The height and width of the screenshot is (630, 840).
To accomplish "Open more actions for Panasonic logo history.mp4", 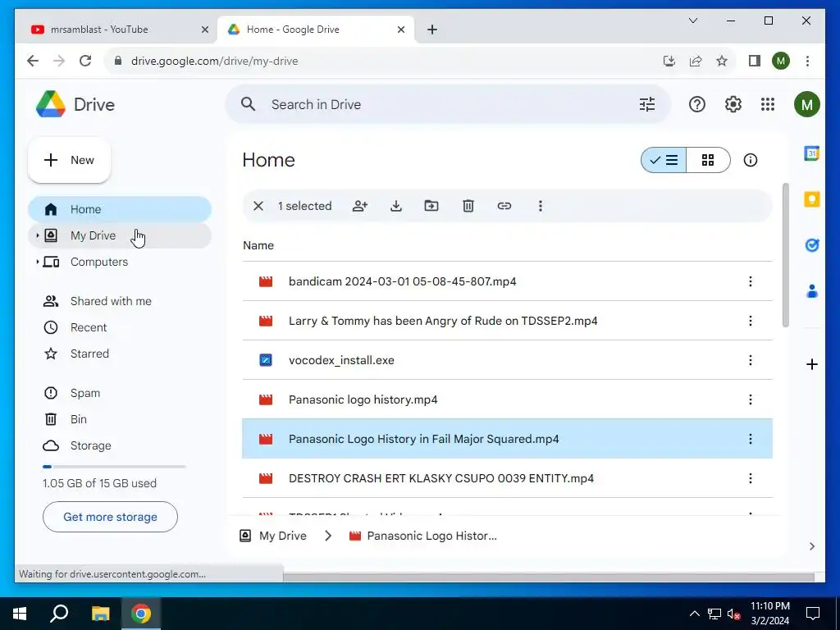I will pyautogui.click(x=750, y=399).
